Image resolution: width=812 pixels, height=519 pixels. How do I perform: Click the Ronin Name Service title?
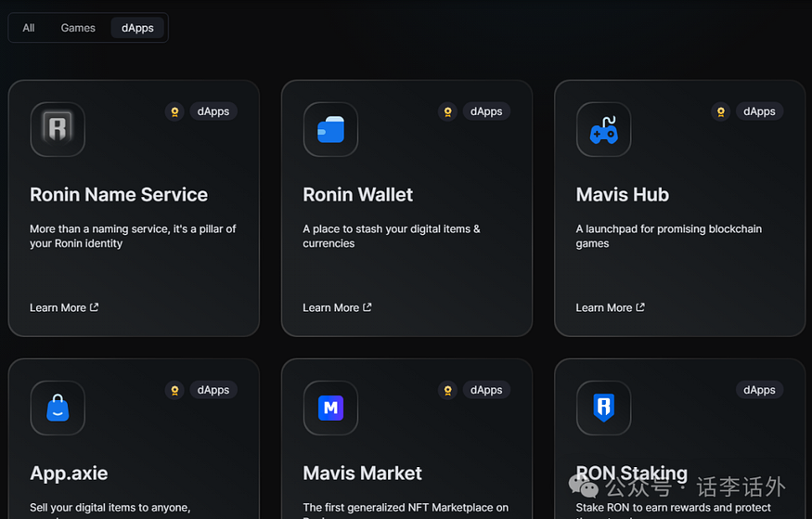[x=119, y=195]
